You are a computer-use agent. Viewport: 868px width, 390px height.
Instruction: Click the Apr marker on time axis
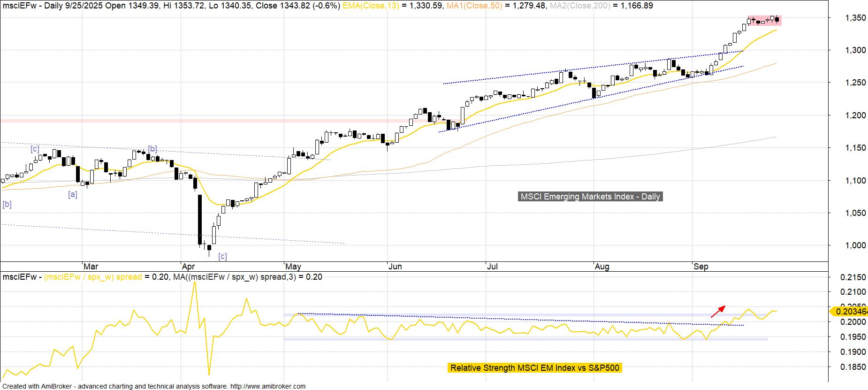click(188, 267)
